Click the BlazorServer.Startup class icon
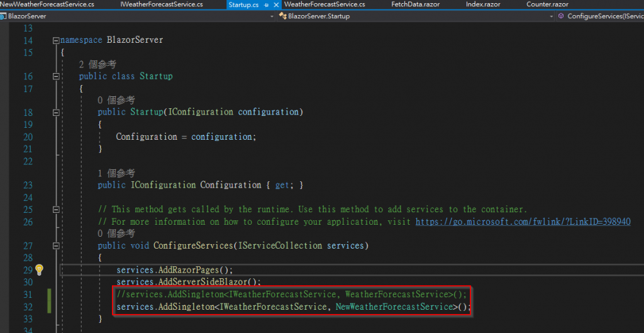This screenshot has width=644, height=333. click(x=282, y=16)
